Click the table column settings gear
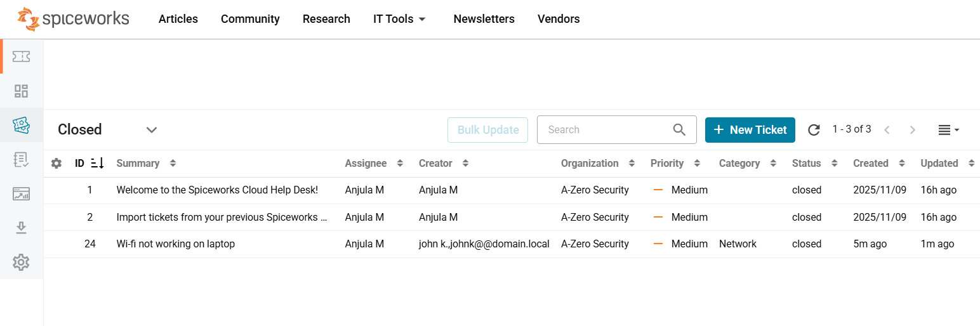 click(56, 164)
